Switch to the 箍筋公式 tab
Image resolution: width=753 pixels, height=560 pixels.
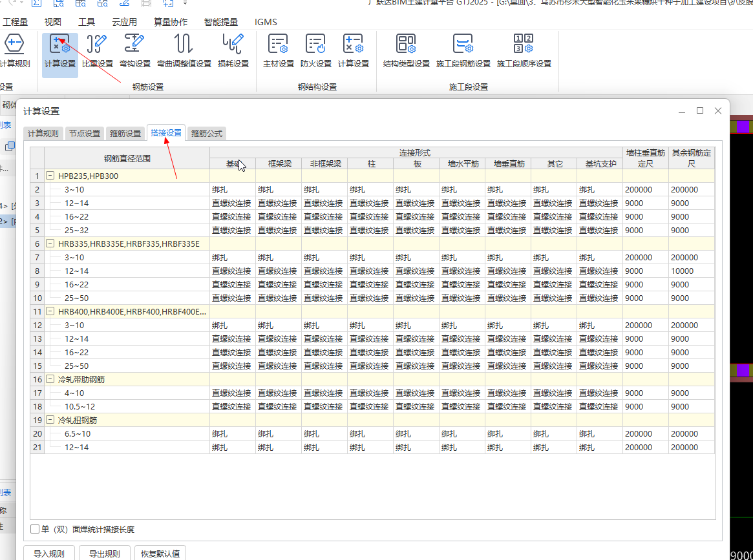[x=206, y=134]
